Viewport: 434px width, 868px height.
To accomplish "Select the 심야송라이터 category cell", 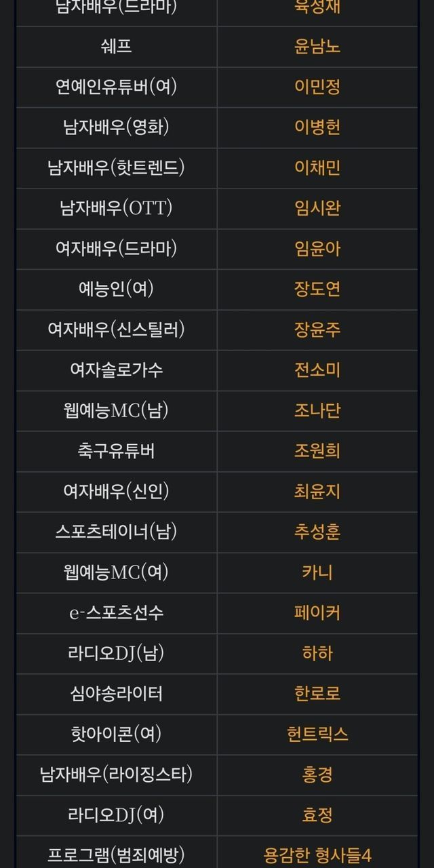I will (x=116, y=694).
